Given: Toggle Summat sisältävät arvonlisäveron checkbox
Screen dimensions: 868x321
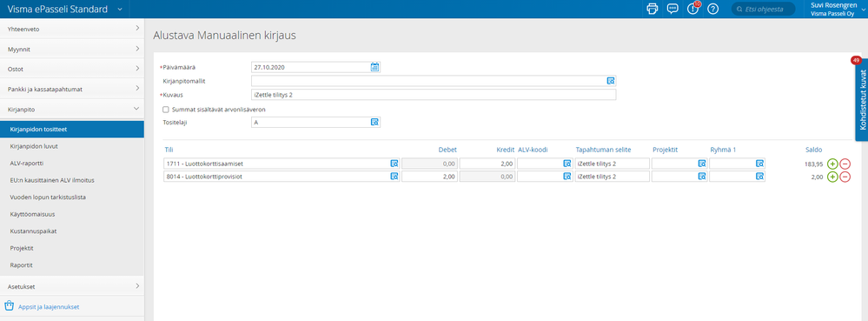Looking at the screenshot, I should [x=165, y=110].
